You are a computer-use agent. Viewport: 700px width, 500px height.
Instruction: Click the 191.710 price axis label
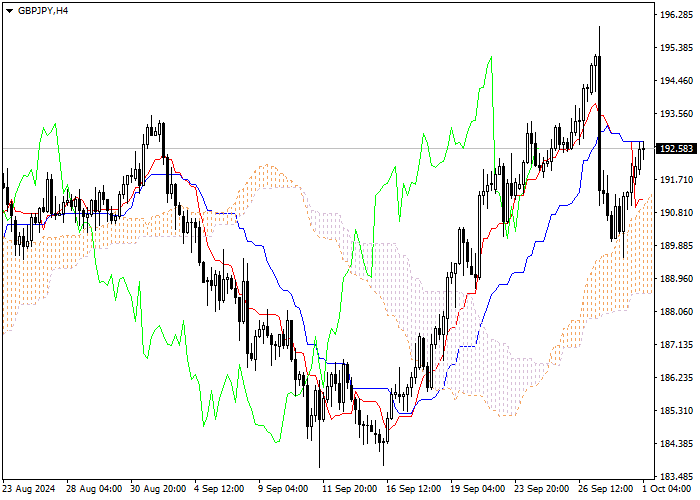point(676,179)
